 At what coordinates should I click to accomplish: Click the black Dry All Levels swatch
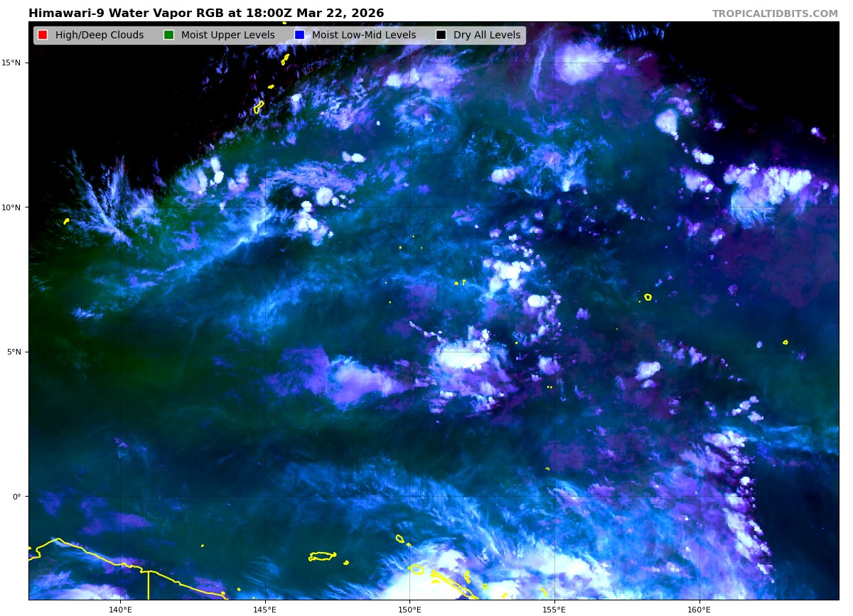(x=441, y=35)
